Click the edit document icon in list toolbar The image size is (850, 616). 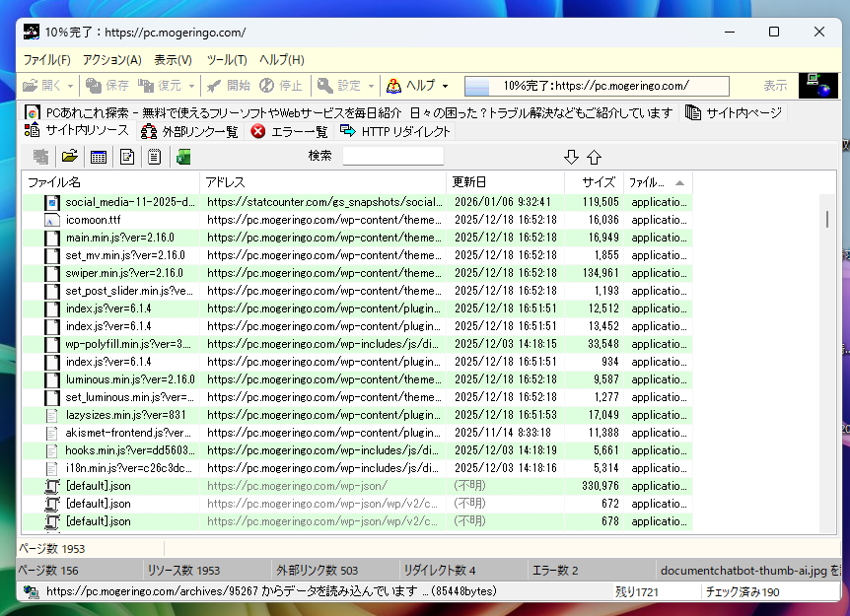coord(127,157)
